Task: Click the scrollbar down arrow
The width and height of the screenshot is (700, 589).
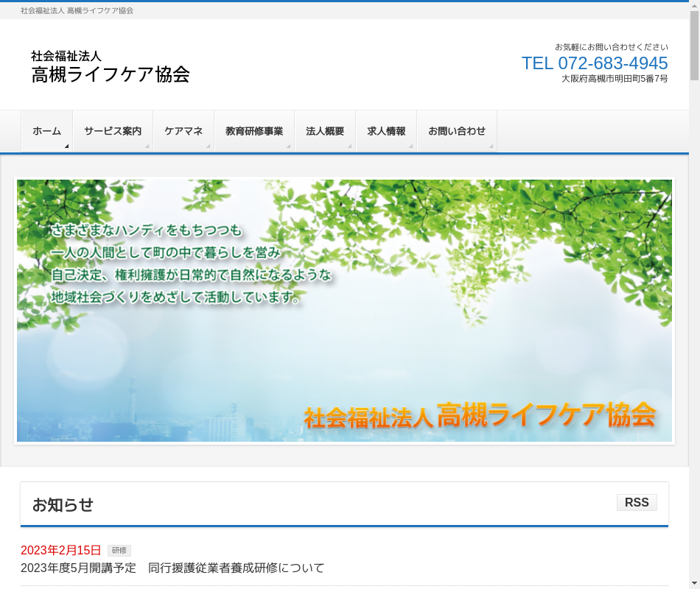Action: pos(694,583)
